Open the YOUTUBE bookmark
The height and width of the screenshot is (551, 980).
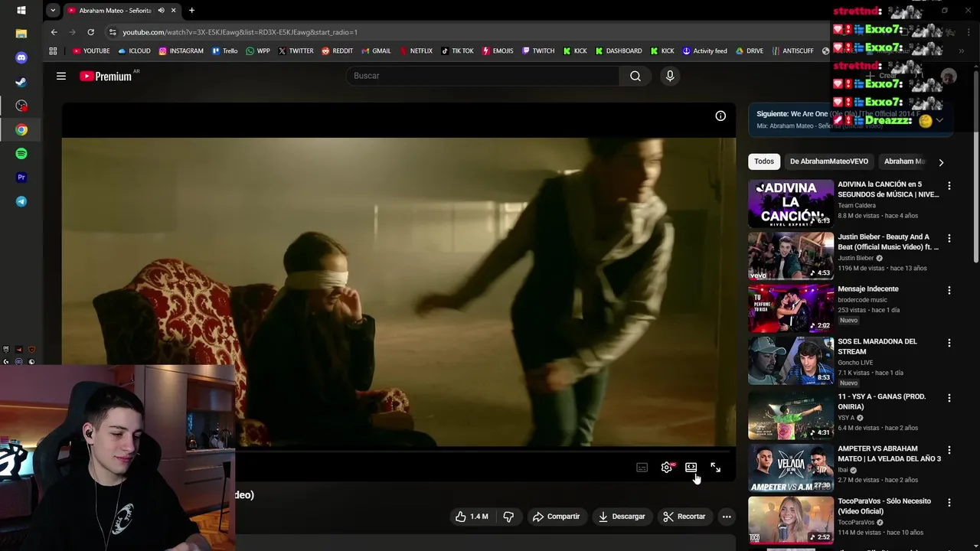point(91,51)
